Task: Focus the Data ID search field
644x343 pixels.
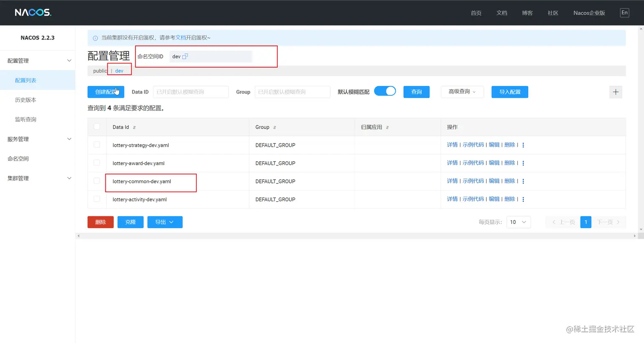Action: (191, 92)
